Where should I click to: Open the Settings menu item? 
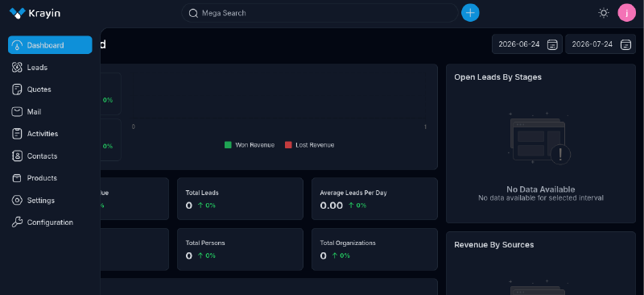point(50,201)
